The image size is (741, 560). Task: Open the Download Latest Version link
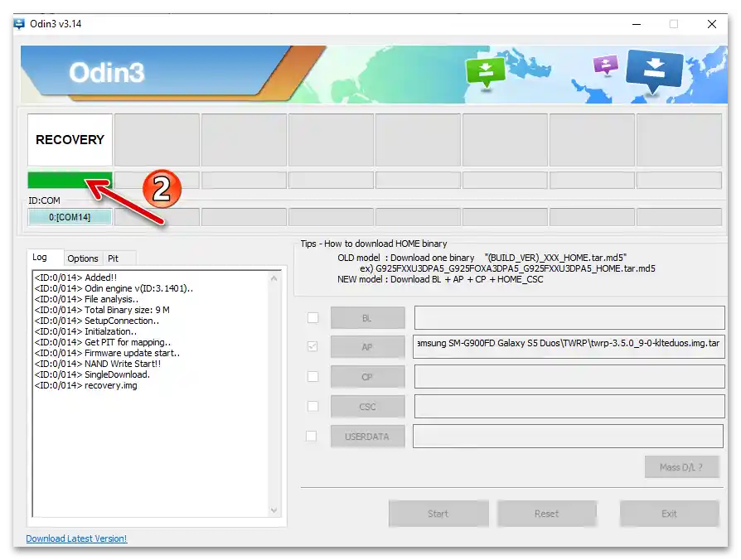(75, 538)
